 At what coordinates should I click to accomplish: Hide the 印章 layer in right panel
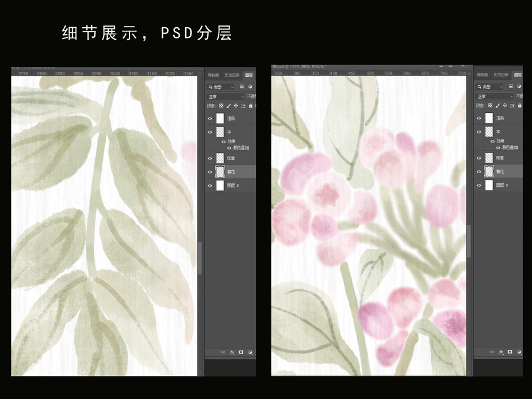[479, 158]
